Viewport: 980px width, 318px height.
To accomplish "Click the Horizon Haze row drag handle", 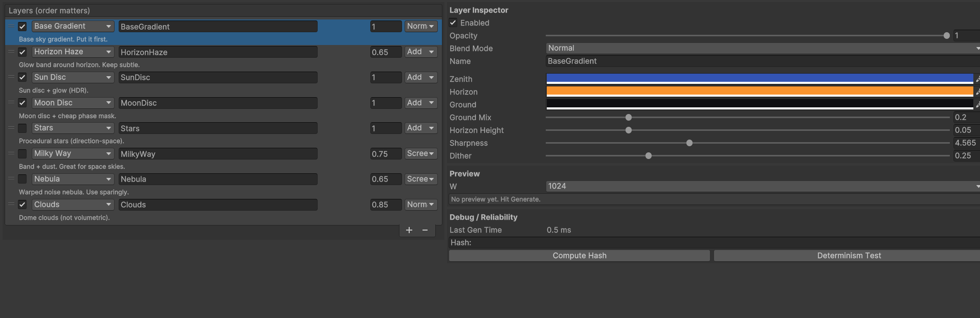I will [x=11, y=52].
